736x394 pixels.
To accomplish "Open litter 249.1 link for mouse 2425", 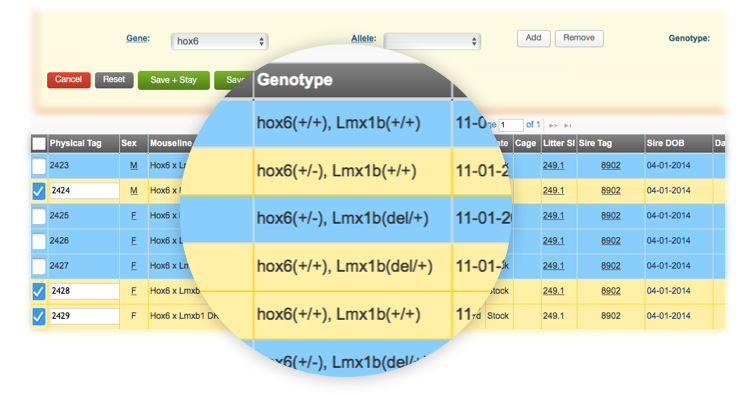I will coord(553,216).
